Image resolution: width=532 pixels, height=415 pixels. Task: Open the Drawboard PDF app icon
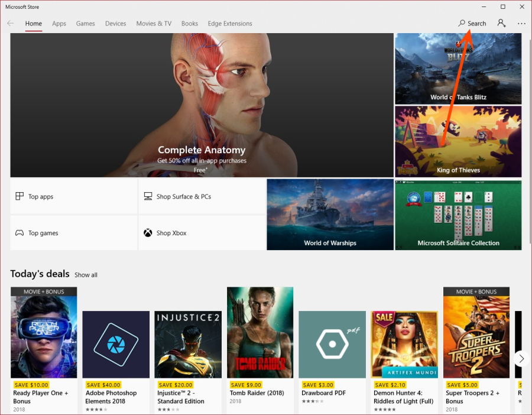coord(332,345)
